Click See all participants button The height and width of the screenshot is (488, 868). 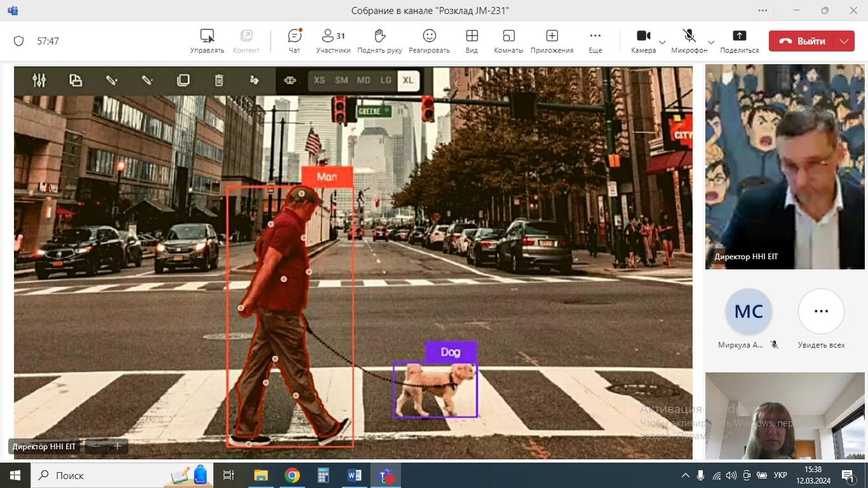(x=821, y=311)
